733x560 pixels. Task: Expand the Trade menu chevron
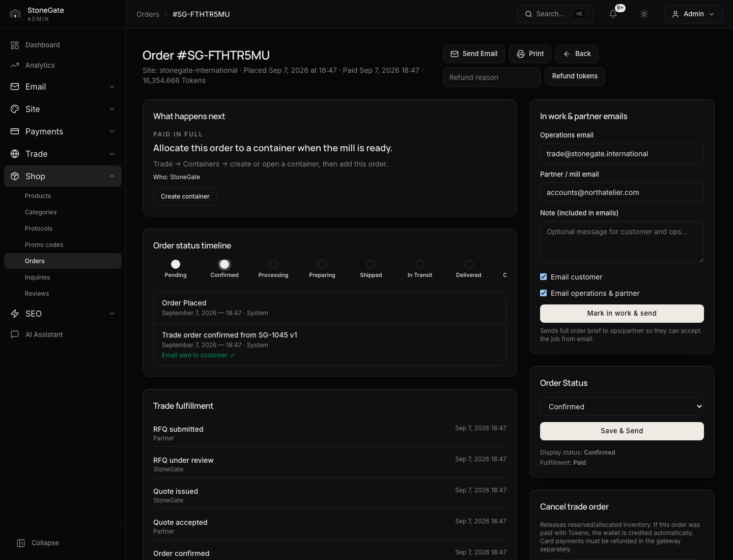pyautogui.click(x=112, y=154)
